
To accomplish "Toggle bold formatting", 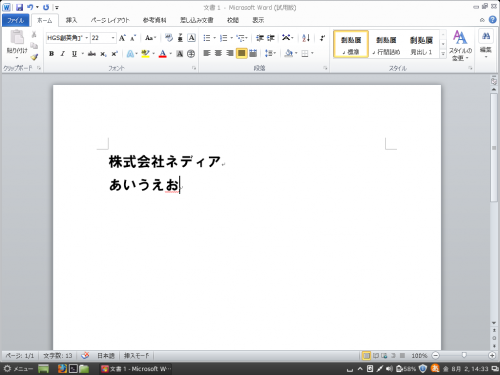I will tap(51, 54).
